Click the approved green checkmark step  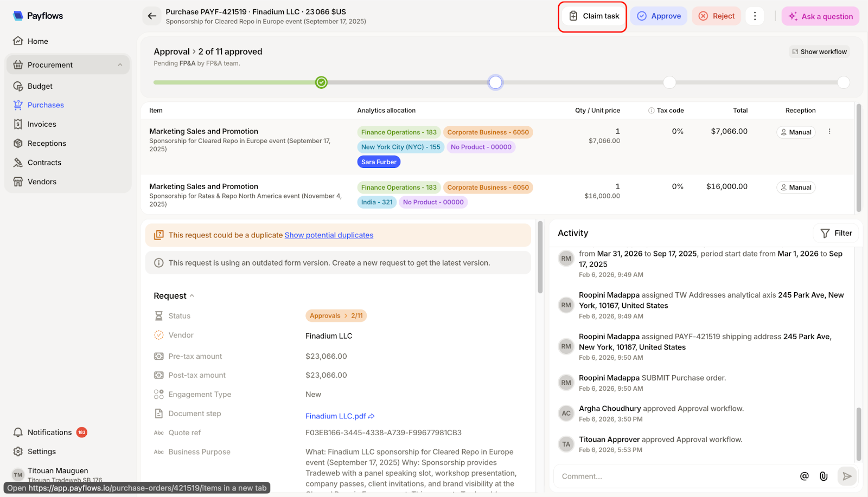(x=322, y=82)
